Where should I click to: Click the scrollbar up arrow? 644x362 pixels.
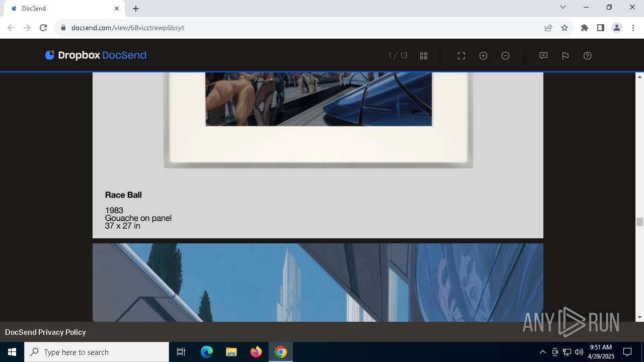point(639,76)
